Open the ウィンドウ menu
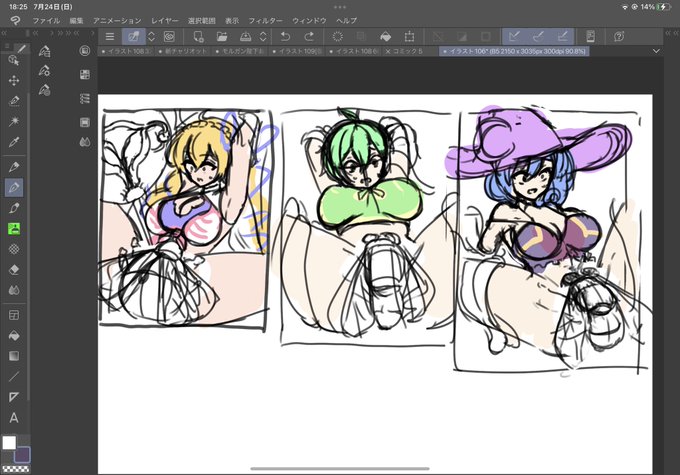 click(309, 20)
